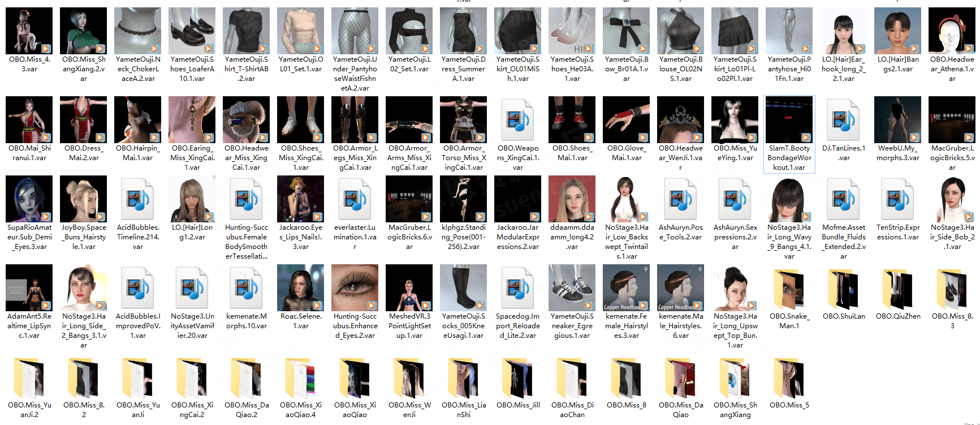Select the OBO.Miss_WenJi folder

pyautogui.click(x=409, y=377)
